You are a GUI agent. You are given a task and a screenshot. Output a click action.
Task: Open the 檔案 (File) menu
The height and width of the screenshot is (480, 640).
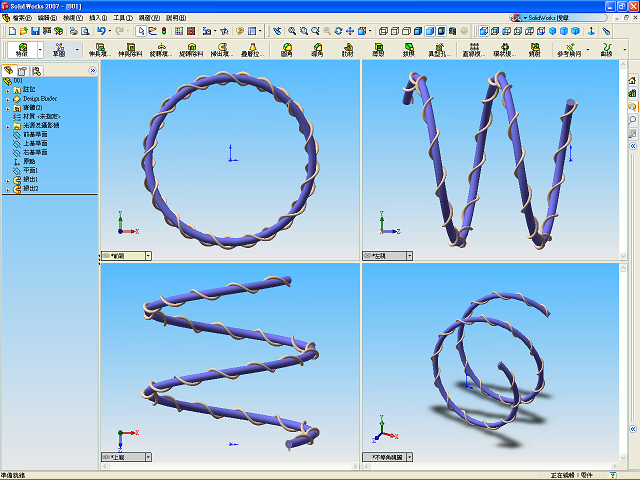coord(22,18)
